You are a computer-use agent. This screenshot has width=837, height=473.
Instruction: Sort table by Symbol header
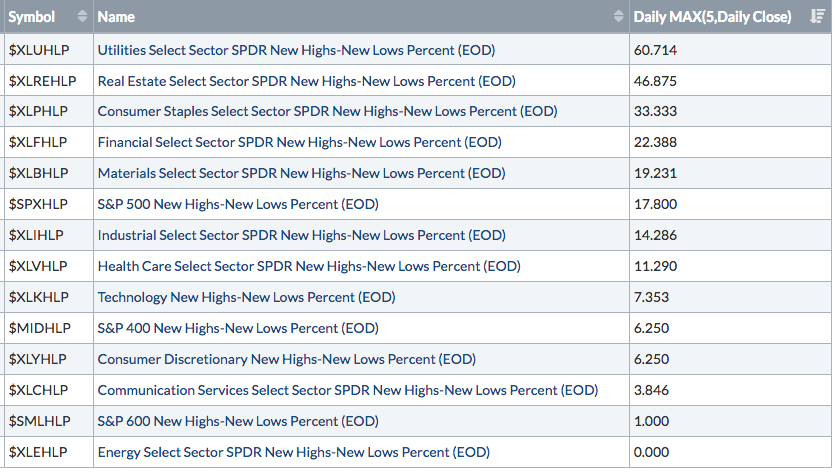pos(32,17)
